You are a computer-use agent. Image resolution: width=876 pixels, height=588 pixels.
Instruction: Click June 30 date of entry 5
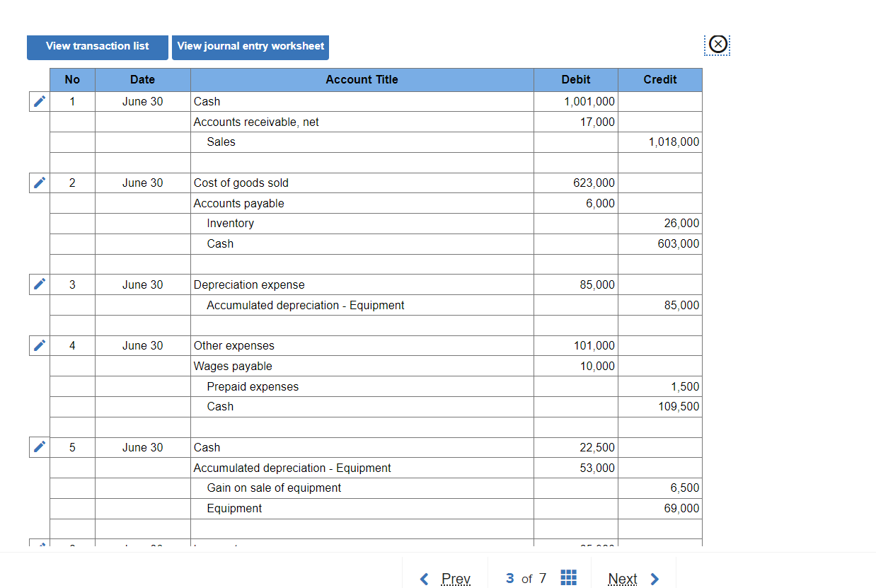point(142,448)
